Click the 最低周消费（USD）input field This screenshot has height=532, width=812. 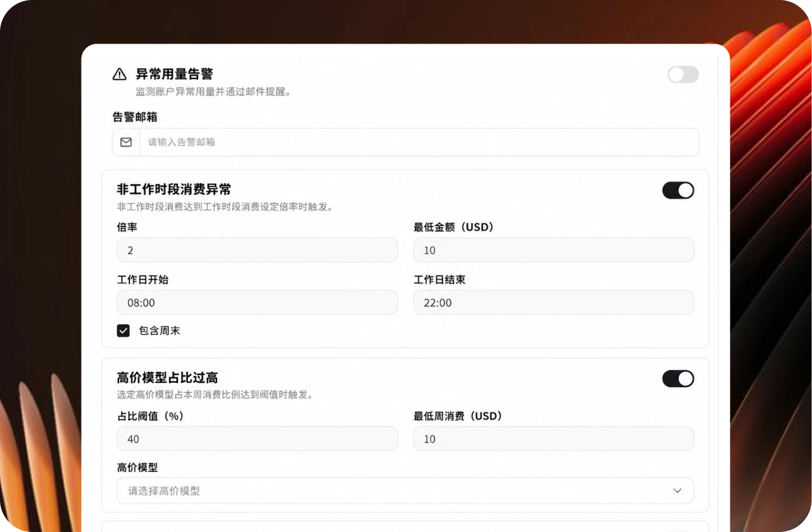[553, 439]
